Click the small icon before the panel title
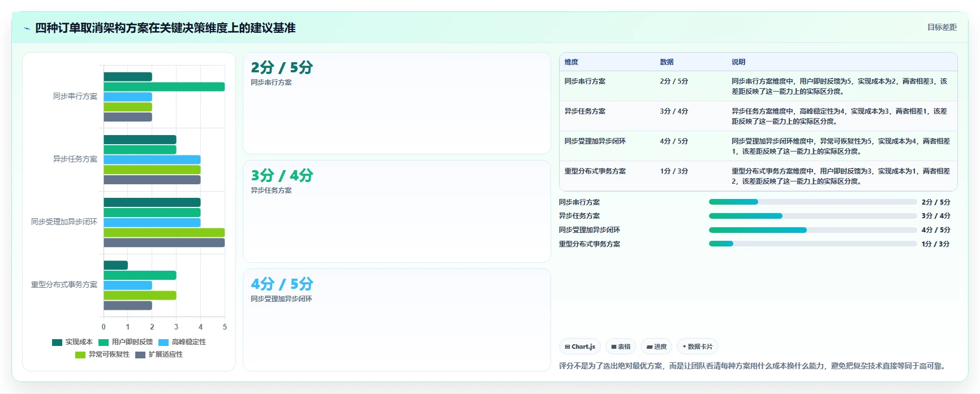This screenshot has width=980, height=394. (x=27, y=28)
